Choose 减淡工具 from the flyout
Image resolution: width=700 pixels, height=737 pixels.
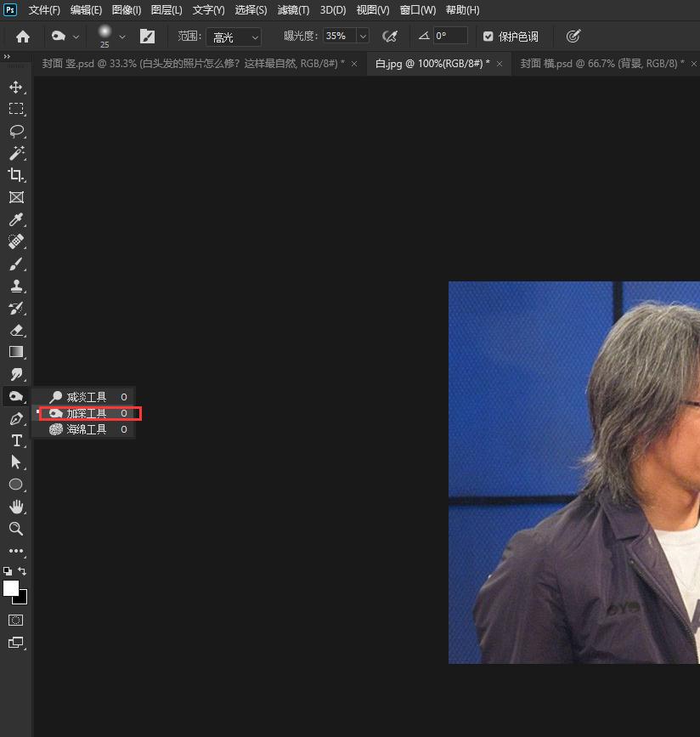(x=87, y=397)
